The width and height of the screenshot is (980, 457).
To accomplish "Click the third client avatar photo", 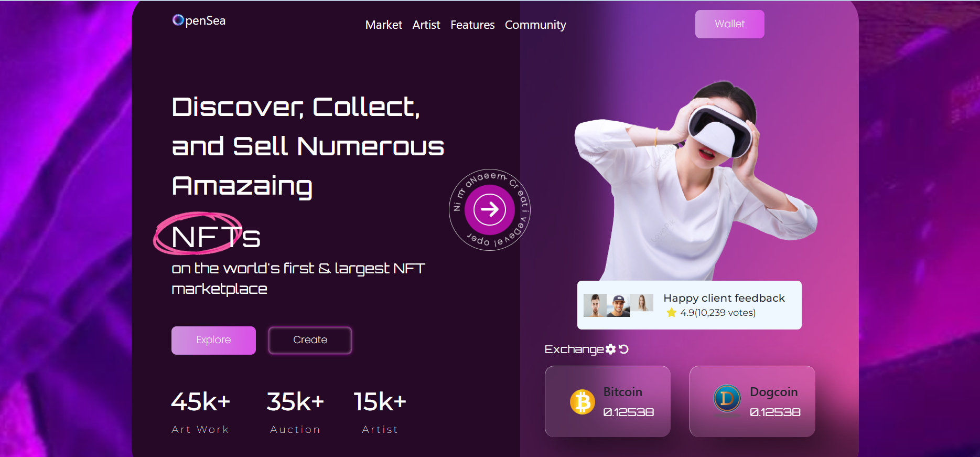I will click(642, 303).
